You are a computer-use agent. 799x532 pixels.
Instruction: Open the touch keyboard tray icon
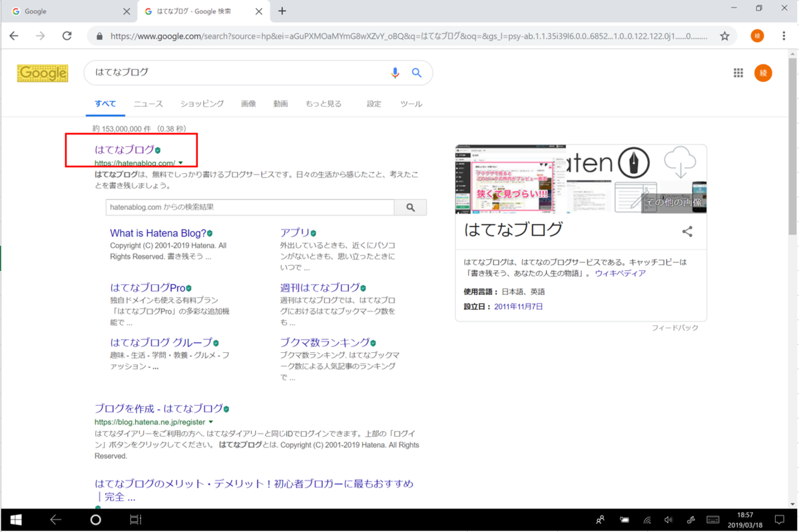(712, 520)
